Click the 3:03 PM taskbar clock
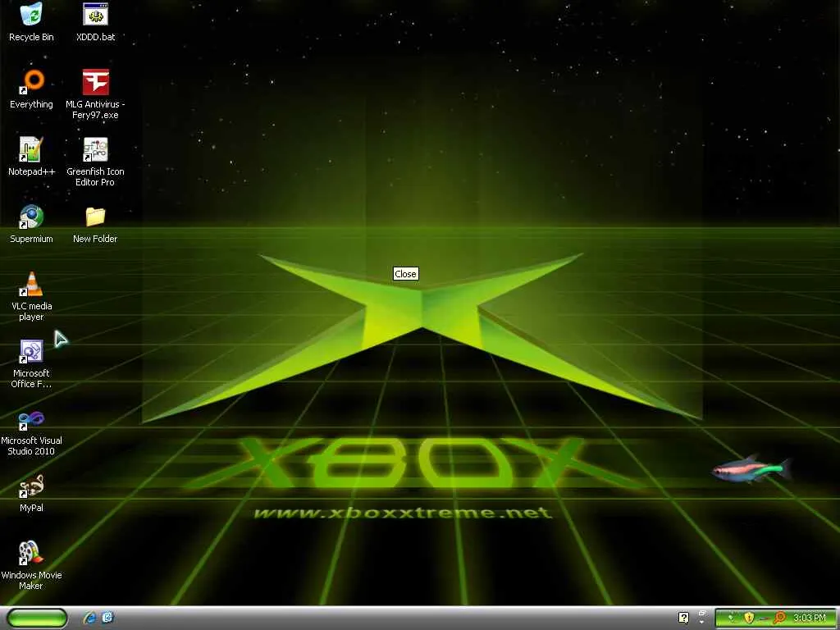This screenshot has width=840, height=630. coord(810,619)
